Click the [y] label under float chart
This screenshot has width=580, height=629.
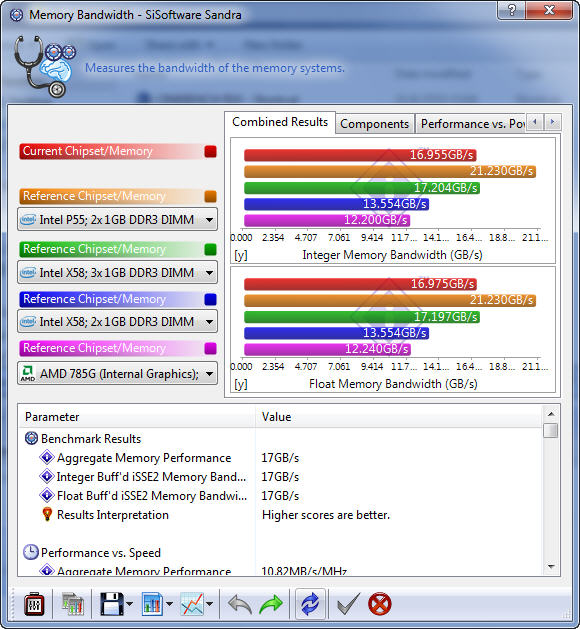[241, 384]
